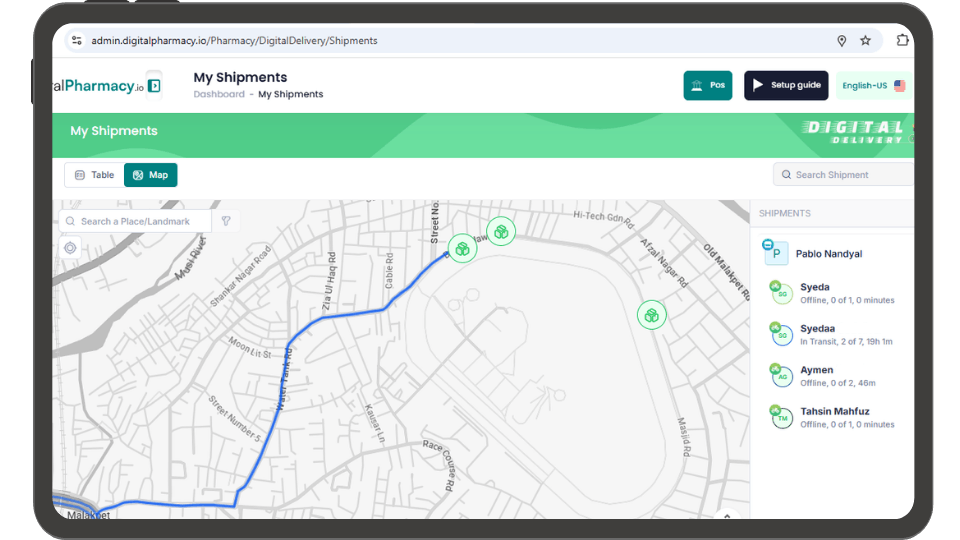View site information icon in address bar

point(77,41)
